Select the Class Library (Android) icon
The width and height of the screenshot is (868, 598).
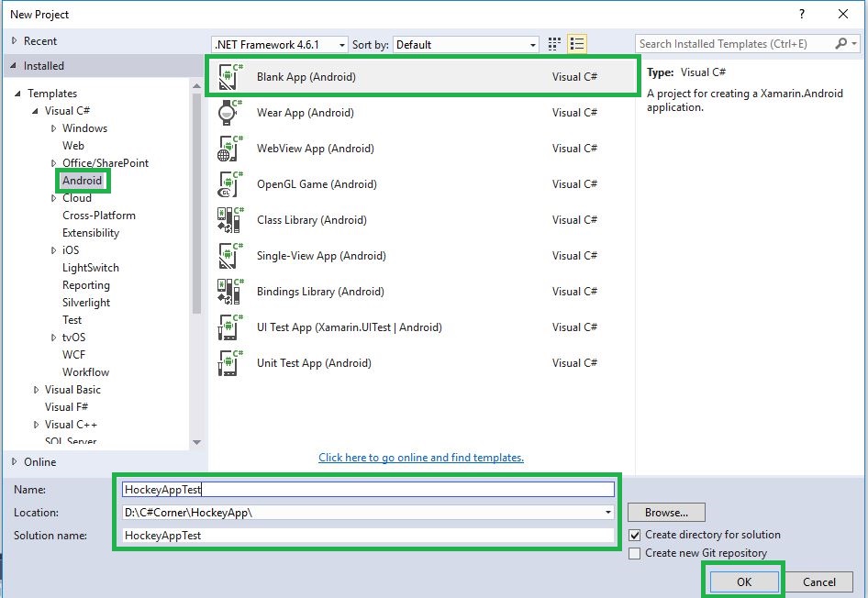point(229,219)
